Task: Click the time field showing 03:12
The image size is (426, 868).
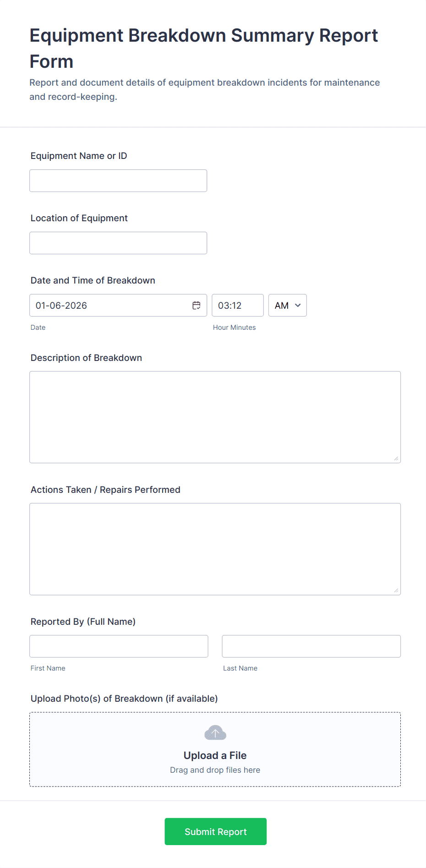Action: [x=237, y=305]
